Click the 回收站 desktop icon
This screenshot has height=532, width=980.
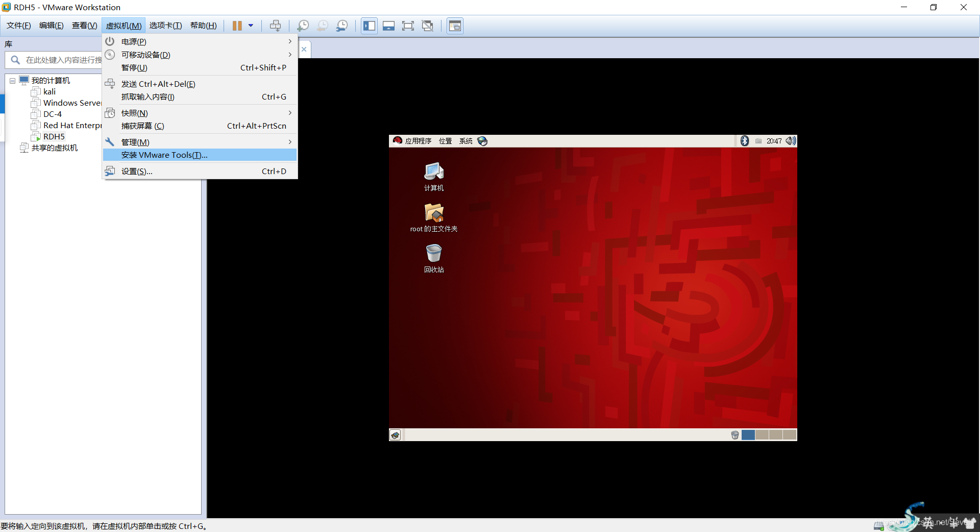pyautogui.click(x=434, y=258)
